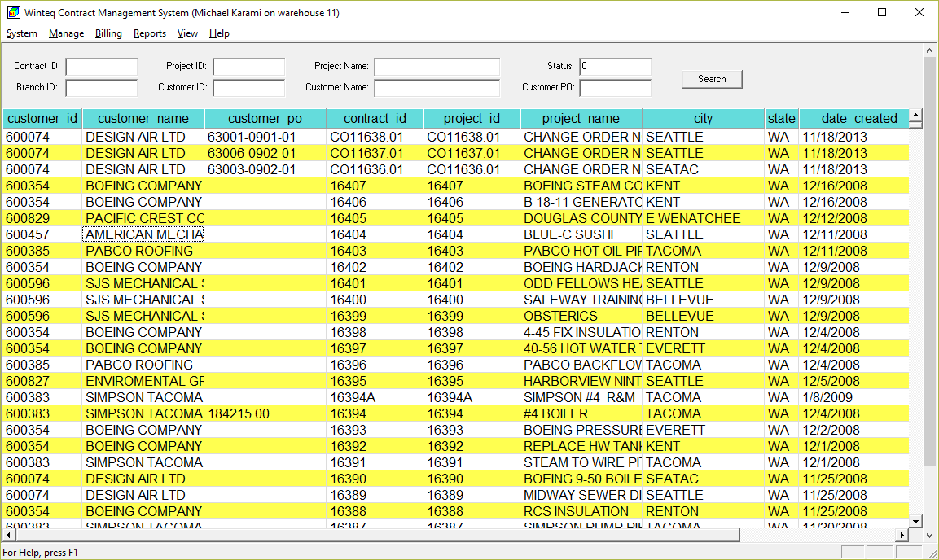This screenshot has width=939, height=560.
Task: Select customer PO cell 184215.00
Action: [x=265, y=413]
